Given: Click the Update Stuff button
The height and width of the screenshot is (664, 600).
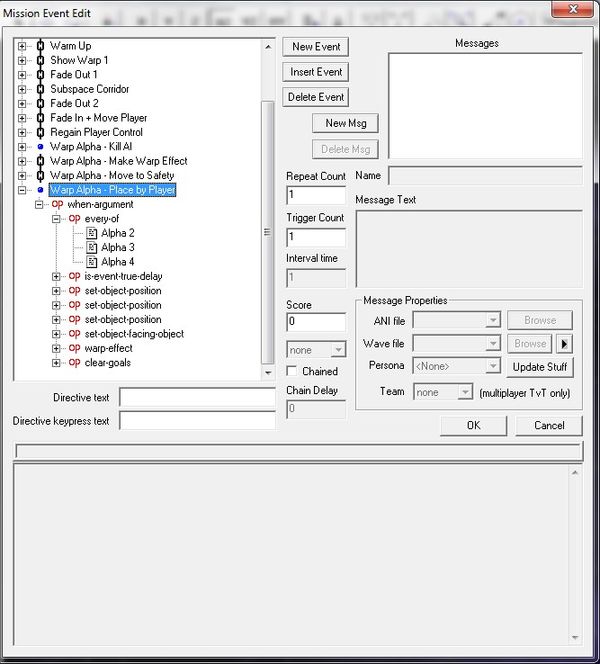Looking at the screenshot, I should point(540,367).
